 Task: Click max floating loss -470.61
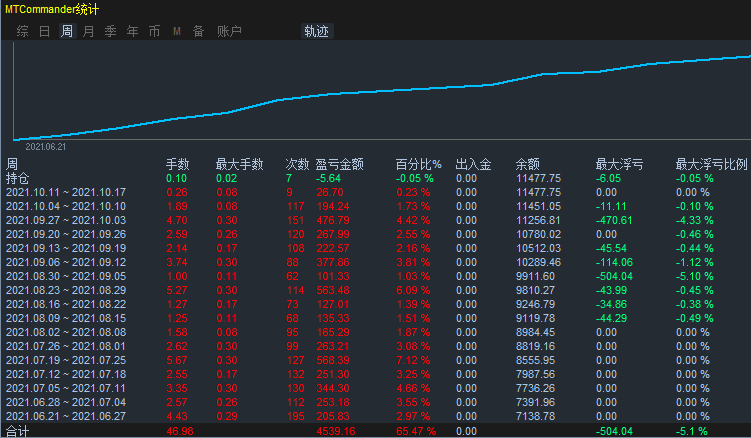click(x=614, y=220)
